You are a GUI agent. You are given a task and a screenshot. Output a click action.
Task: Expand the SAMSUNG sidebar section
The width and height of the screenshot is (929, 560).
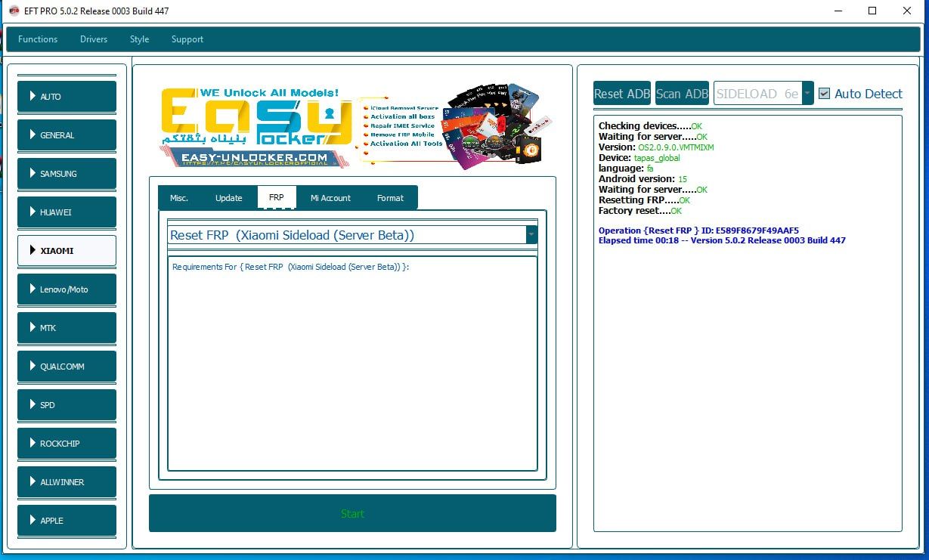pyautogui.click(x=67, y=174)
